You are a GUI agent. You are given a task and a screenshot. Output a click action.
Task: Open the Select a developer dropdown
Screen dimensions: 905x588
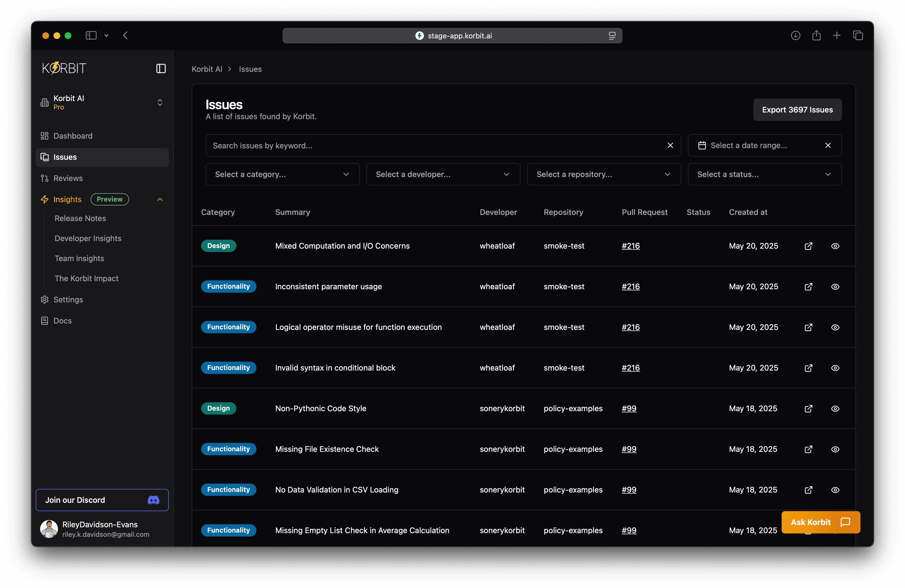443,174
